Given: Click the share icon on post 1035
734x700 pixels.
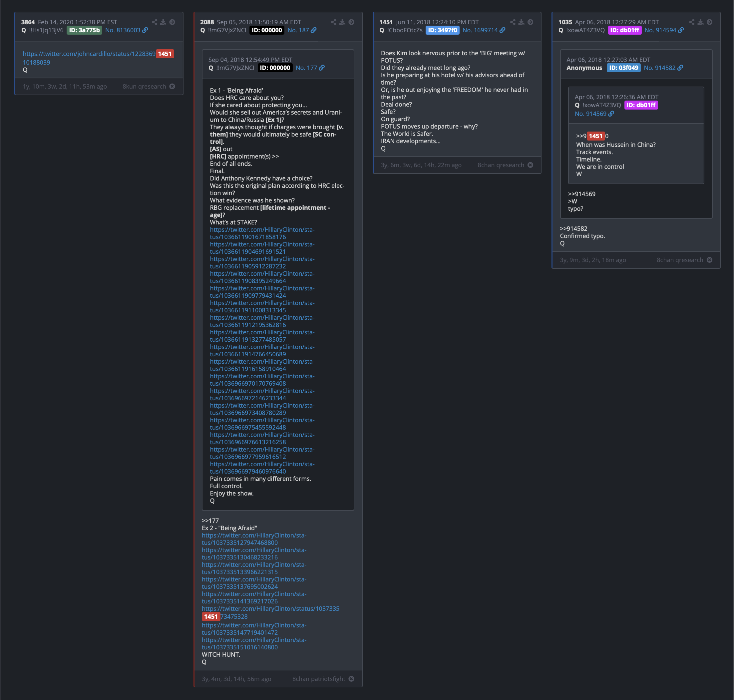Looking at the screenshot, I should [692, 22].
